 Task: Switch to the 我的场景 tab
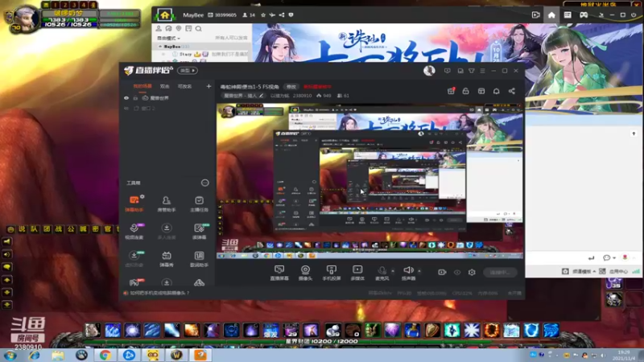point(142,86)
